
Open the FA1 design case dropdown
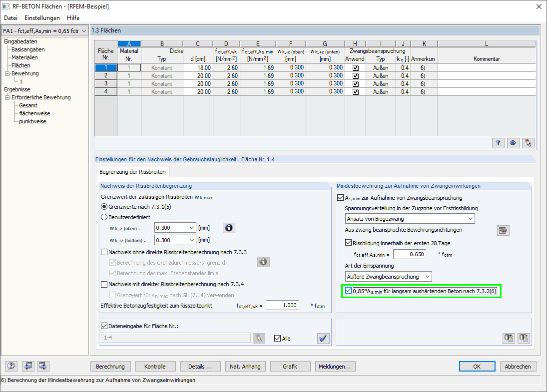44,31
